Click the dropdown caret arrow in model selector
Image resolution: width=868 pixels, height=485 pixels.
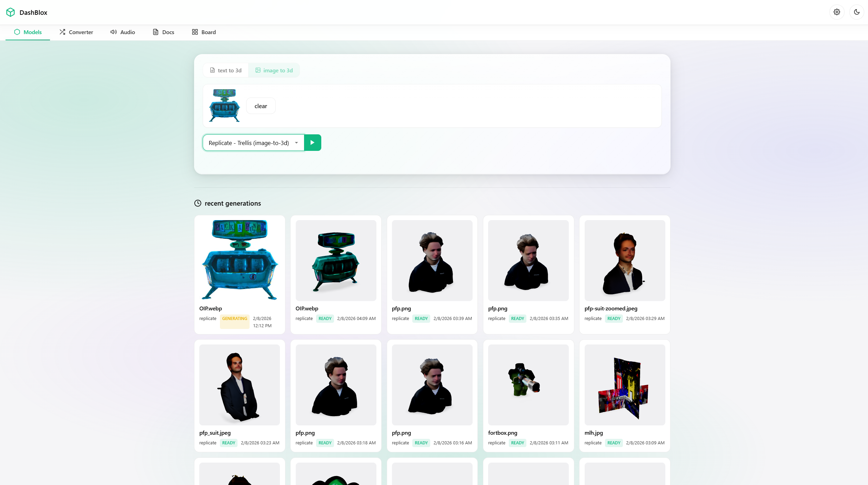[x=296, y=143]
